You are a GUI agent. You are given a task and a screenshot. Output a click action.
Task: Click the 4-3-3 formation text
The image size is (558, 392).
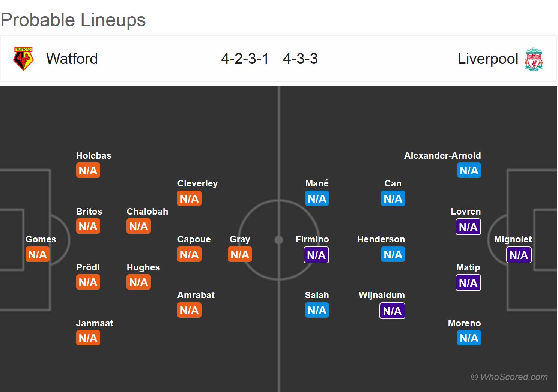coord(300,59)
